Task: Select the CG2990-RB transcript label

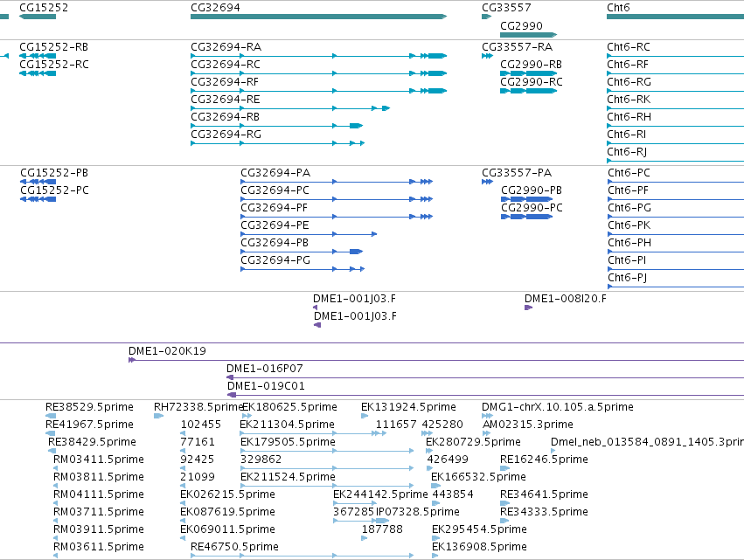Action: click(x=532, y=65)
